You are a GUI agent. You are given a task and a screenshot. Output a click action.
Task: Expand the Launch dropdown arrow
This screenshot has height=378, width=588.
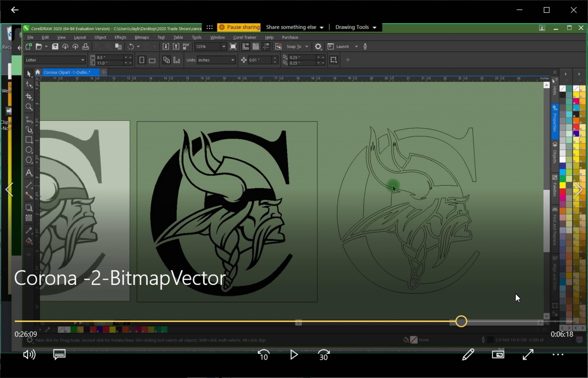356,46
